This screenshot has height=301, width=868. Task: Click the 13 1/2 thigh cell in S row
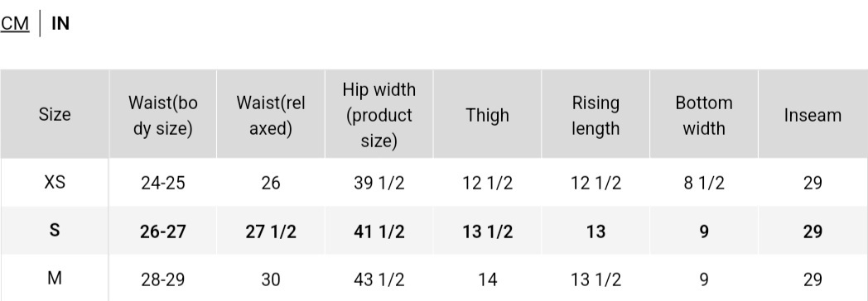(x=487, y=232)
